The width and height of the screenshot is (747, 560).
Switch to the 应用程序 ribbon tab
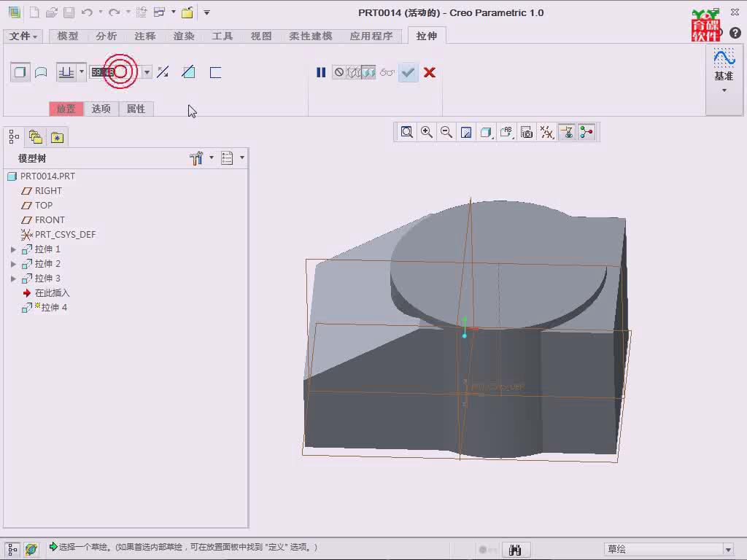click(371, 36)
